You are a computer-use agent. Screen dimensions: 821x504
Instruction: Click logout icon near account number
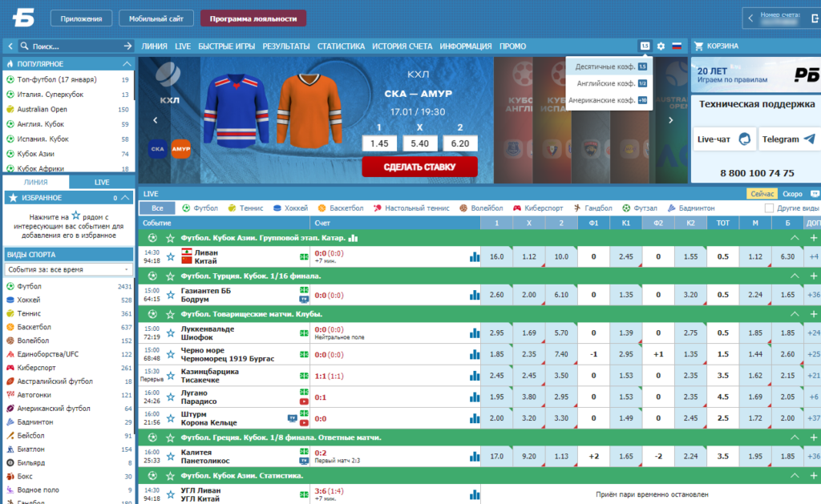(815, 18)
